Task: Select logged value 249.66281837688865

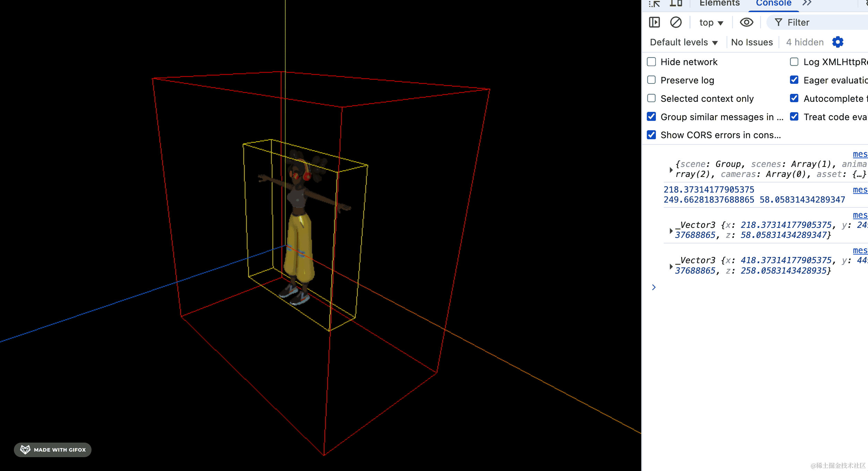Action: tap(709, 200)
